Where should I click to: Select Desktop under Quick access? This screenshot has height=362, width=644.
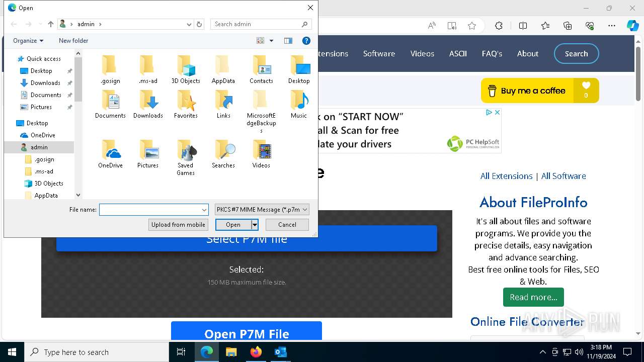tap(41, 71)
